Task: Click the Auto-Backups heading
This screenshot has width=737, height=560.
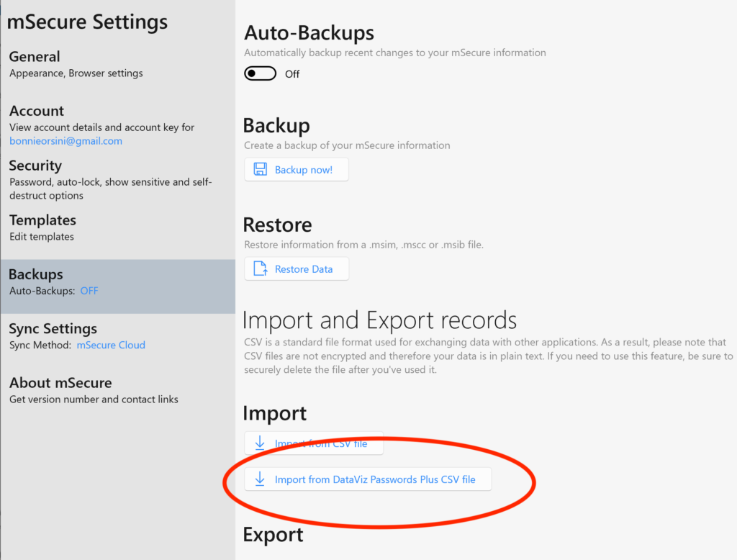Action: [309, 33]
